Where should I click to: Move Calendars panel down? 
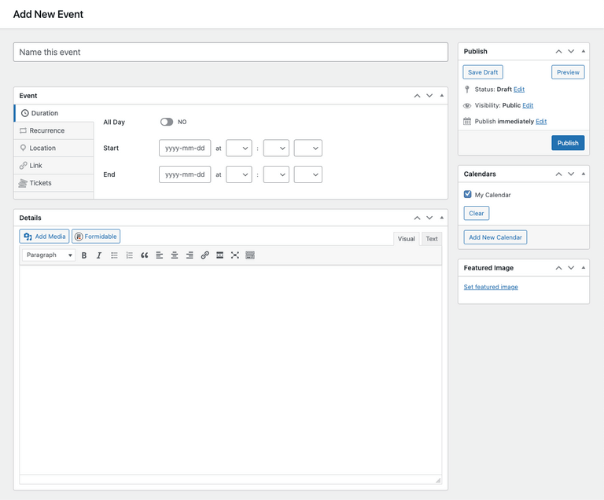[571, 174]
